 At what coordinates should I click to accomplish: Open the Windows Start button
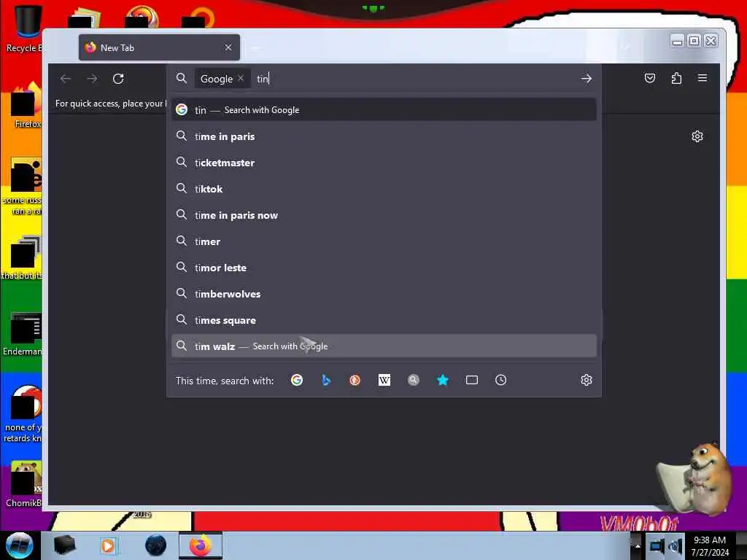point(19,545)
